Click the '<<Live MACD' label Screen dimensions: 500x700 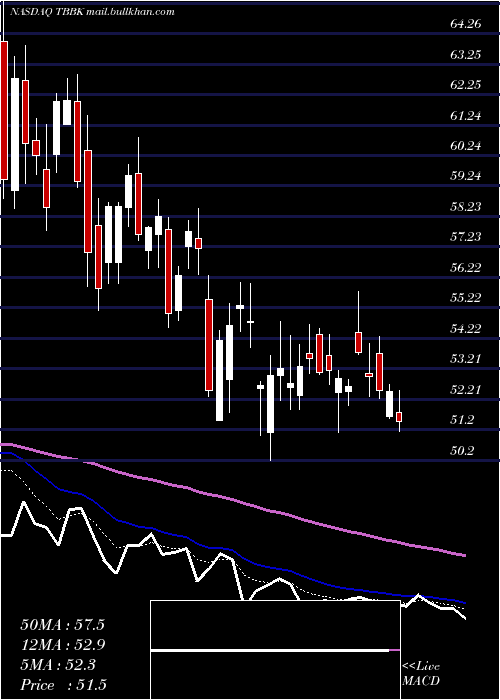click(421, 673)
